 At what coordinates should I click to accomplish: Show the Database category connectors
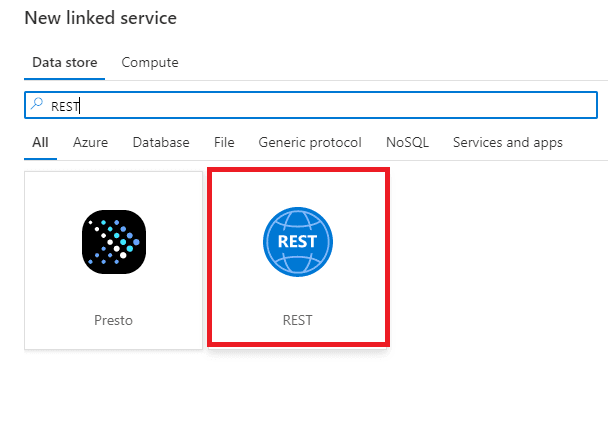click(161, 142)
